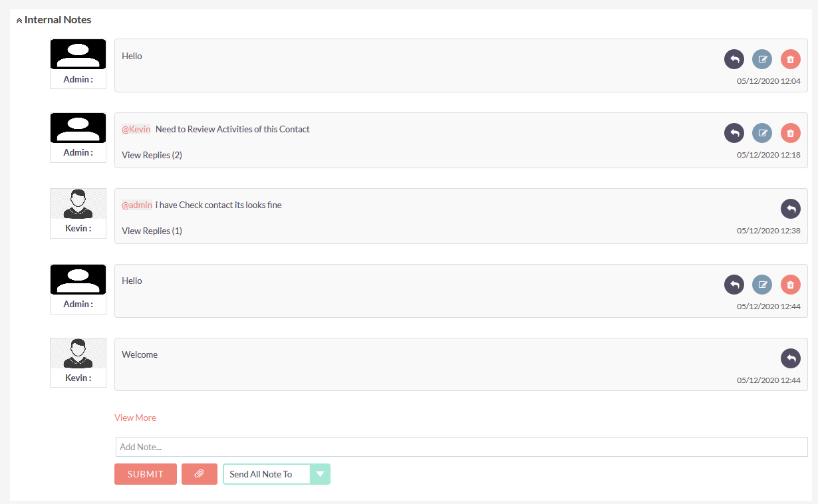
Task: Delete the Review Activities note
Action: point(791,133)
